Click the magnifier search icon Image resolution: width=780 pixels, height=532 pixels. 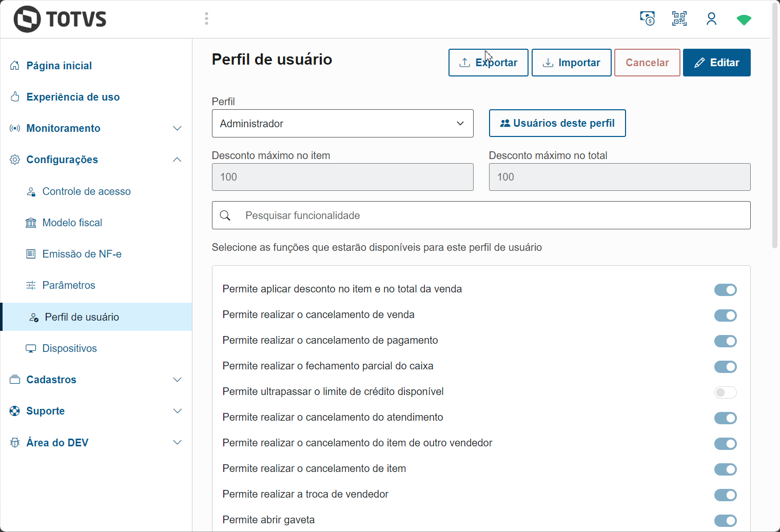pos(225,215)
